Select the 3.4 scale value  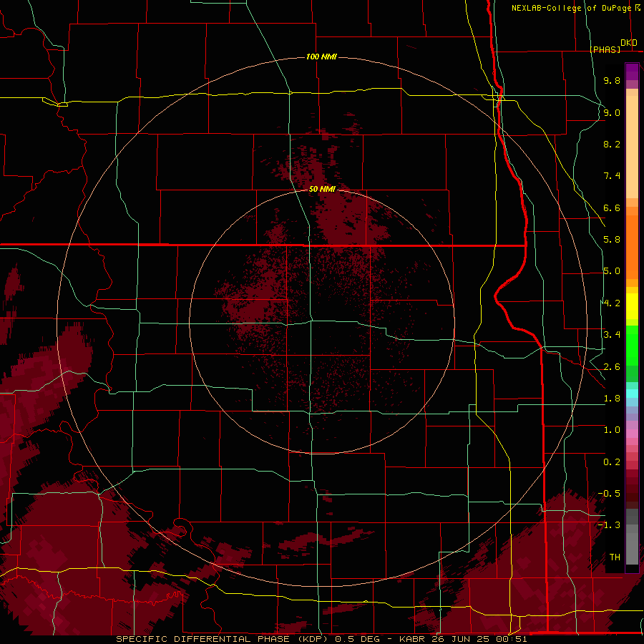[612, 335]
